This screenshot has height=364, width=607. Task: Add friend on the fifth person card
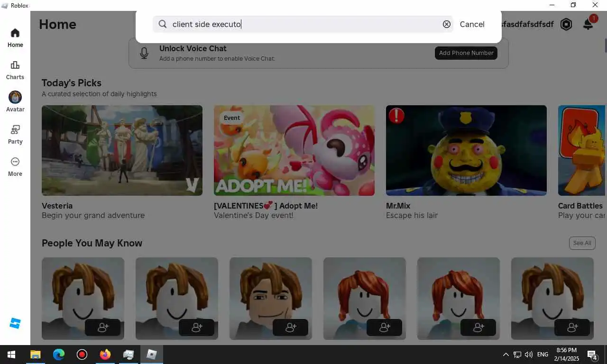pyautogui.click(x=478, y=328)
